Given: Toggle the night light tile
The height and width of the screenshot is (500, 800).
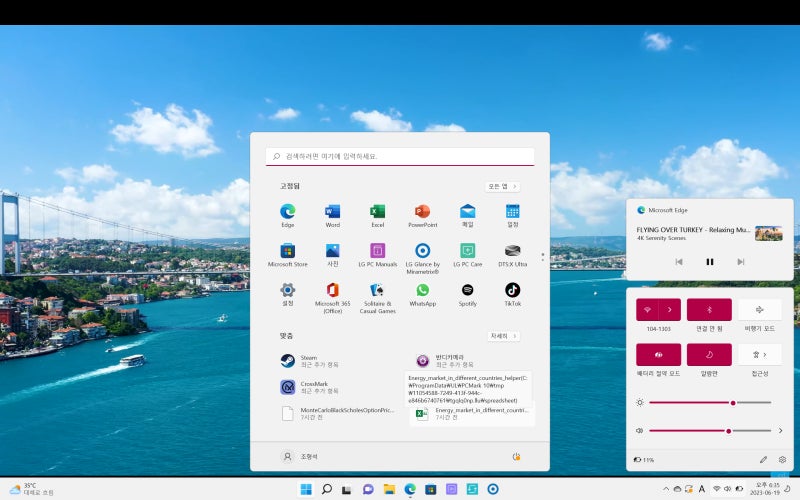Looking at the screenshot, I should (709, 355).
